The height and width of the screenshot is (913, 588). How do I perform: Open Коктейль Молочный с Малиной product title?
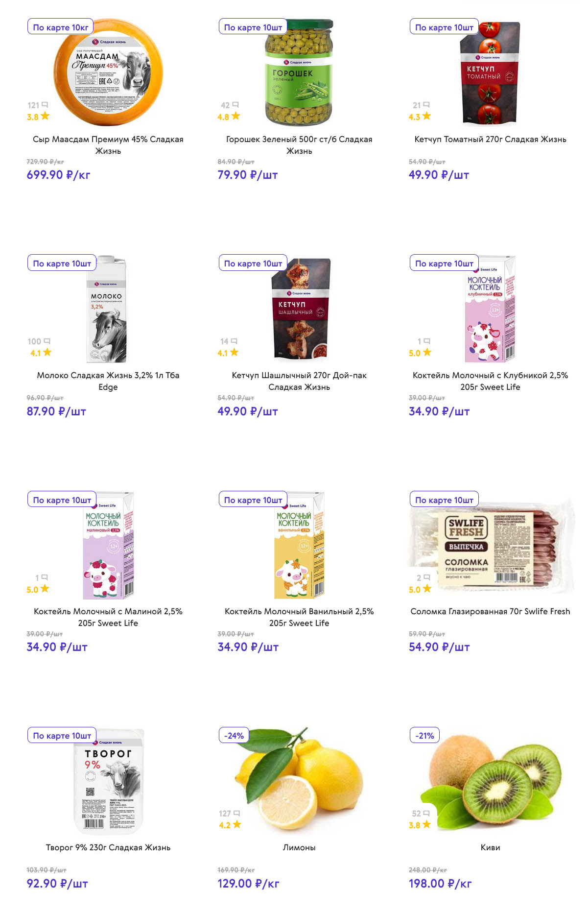(108, 617)
